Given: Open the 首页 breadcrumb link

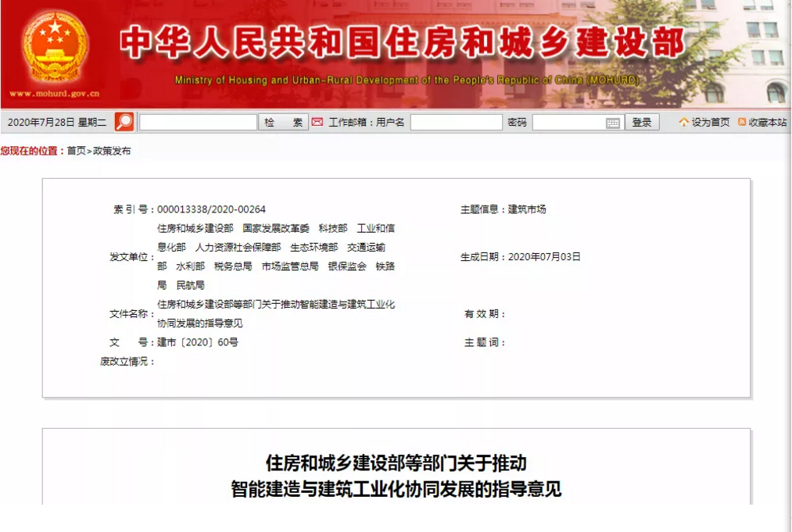Looking at the screenshot, I should pyautogui.click(x=76, y=151).
